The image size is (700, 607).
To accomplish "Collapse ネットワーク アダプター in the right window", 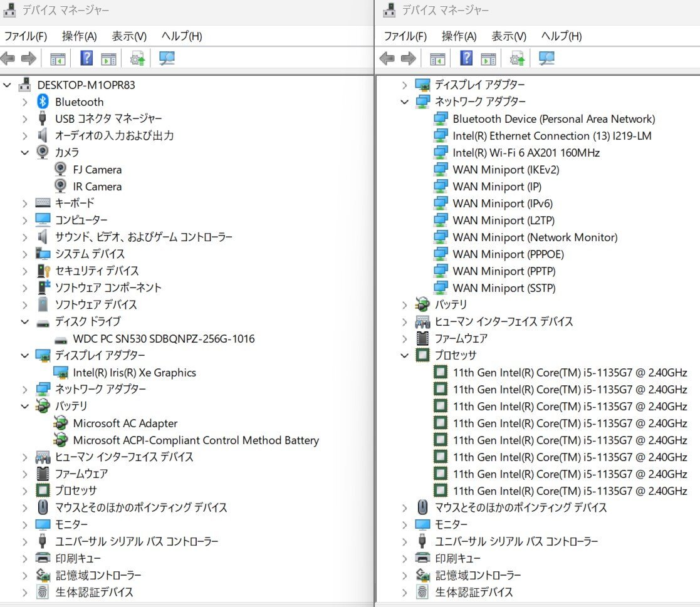I will [x=405, y=101].
